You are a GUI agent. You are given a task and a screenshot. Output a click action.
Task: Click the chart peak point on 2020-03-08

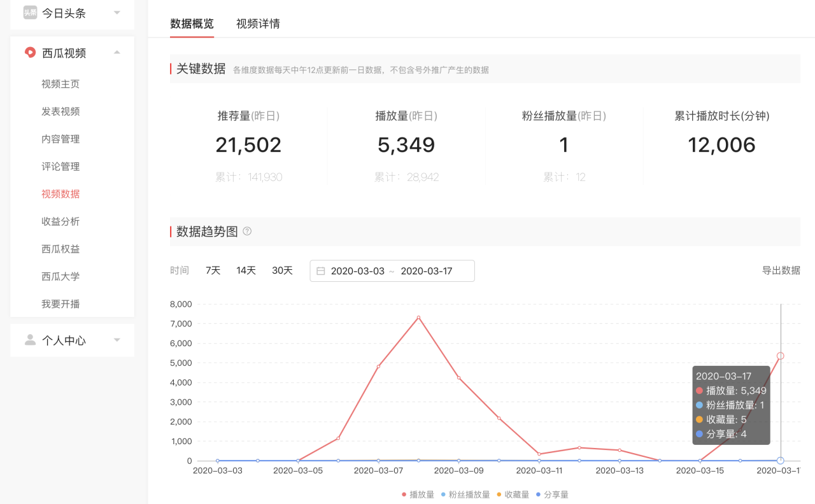[x=418, y=317]
